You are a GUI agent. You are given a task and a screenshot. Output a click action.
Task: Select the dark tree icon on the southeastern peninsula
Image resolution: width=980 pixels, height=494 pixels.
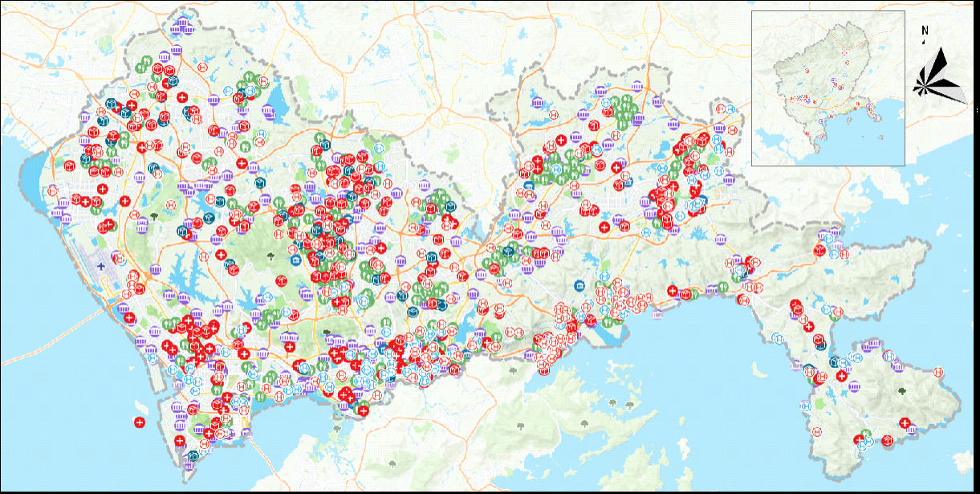[902, 390]
